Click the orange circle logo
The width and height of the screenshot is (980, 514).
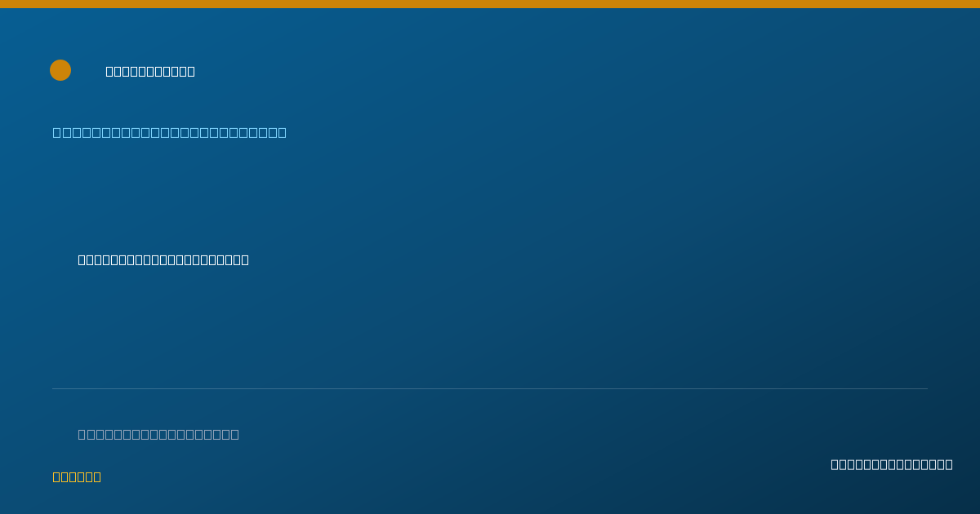pos(60,70)
